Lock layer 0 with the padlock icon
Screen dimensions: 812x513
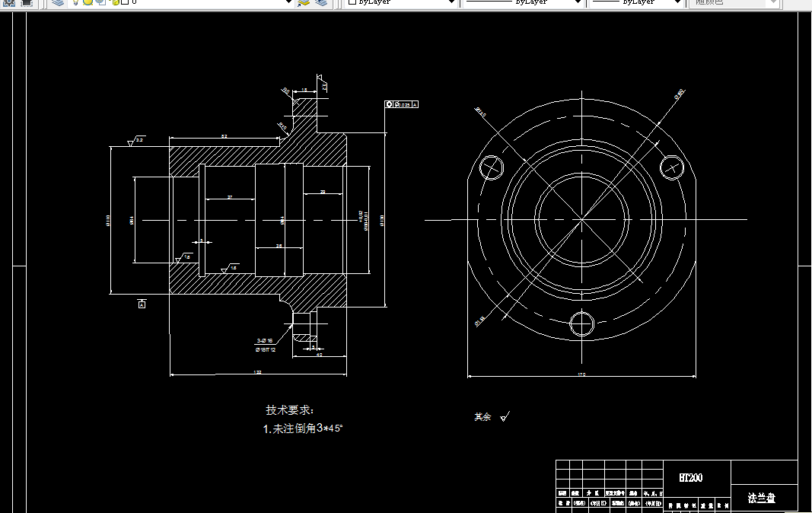115,5
